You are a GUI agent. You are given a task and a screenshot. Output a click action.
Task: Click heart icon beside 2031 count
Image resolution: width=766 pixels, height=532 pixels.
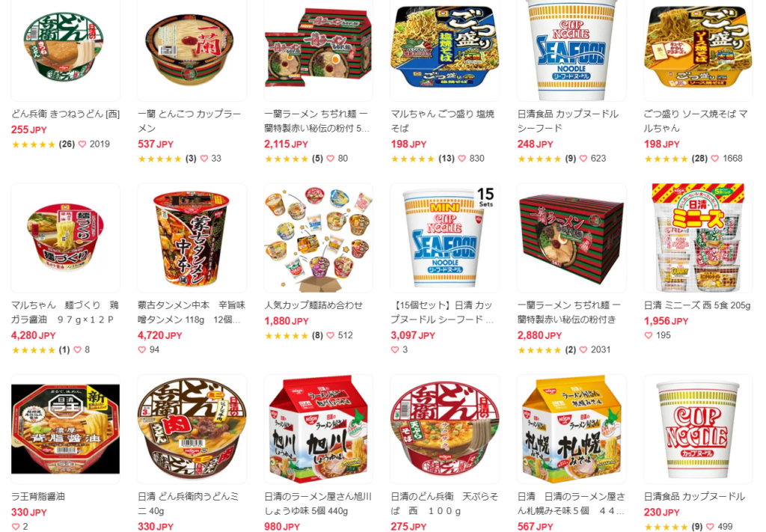[583, 349]
